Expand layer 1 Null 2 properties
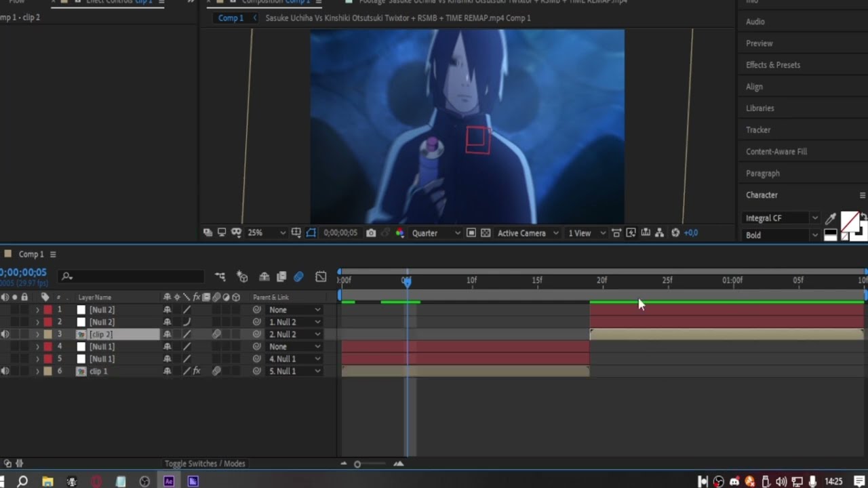Screen dimensions: 868x488 [x=37, y=310]
